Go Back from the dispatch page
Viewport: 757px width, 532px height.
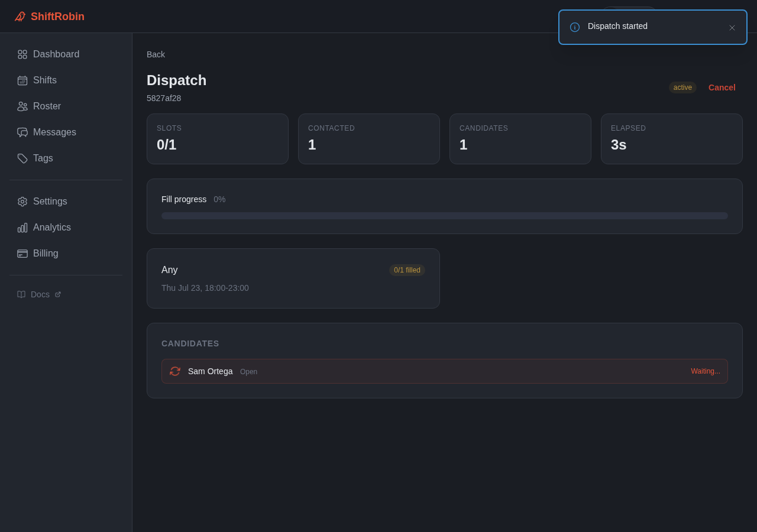coord(156,54)
